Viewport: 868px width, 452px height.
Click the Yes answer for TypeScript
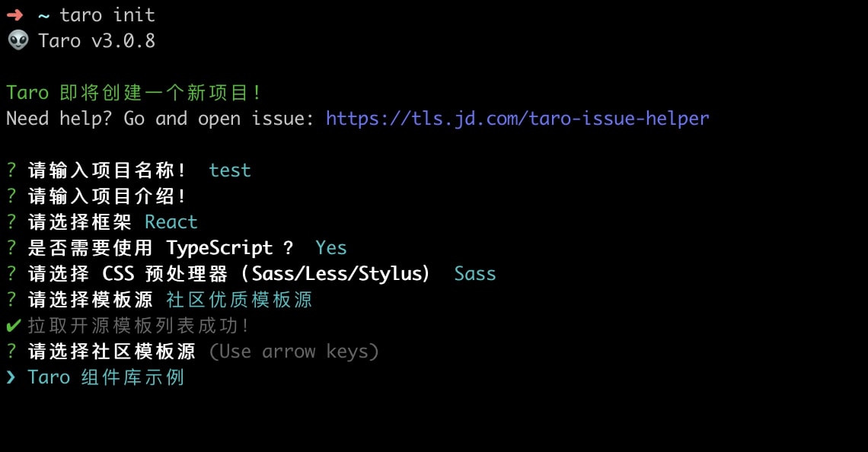pyautogui.click(x=331, y=248)
